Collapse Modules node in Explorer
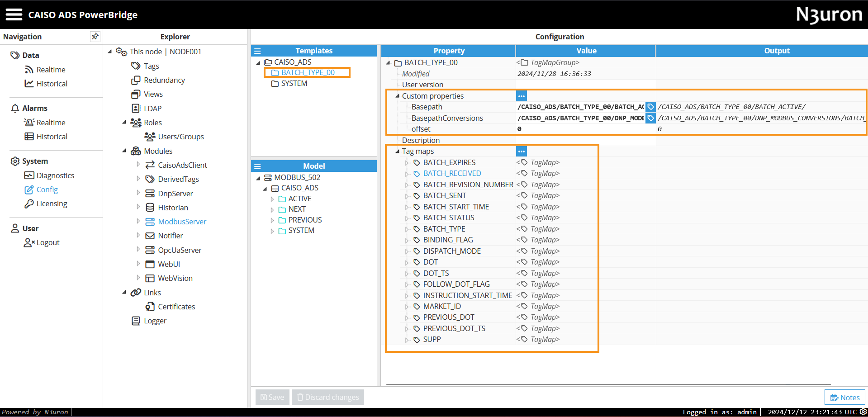This screenshot has width=868, height=417. coord(124,151)
